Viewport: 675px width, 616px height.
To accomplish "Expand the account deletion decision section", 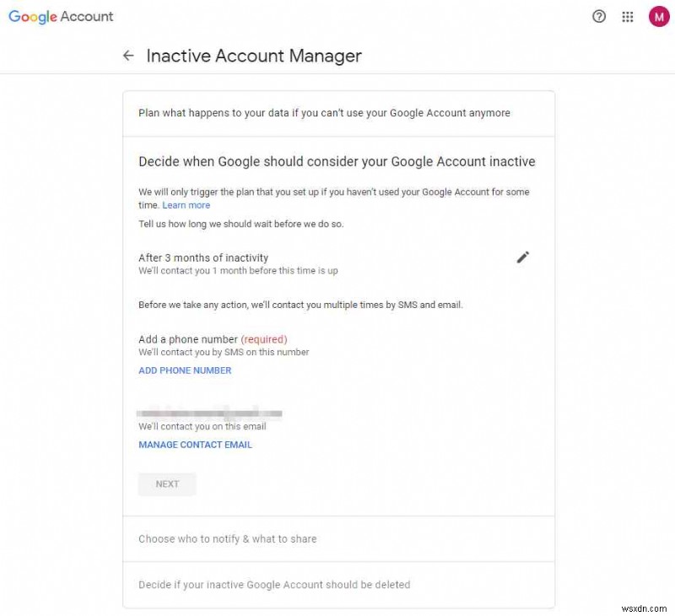I will coord(273,584).
